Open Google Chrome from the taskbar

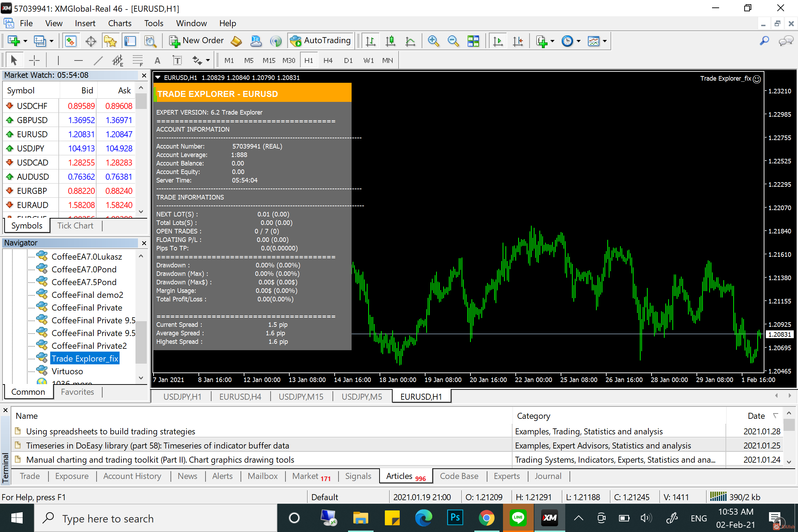486,518
